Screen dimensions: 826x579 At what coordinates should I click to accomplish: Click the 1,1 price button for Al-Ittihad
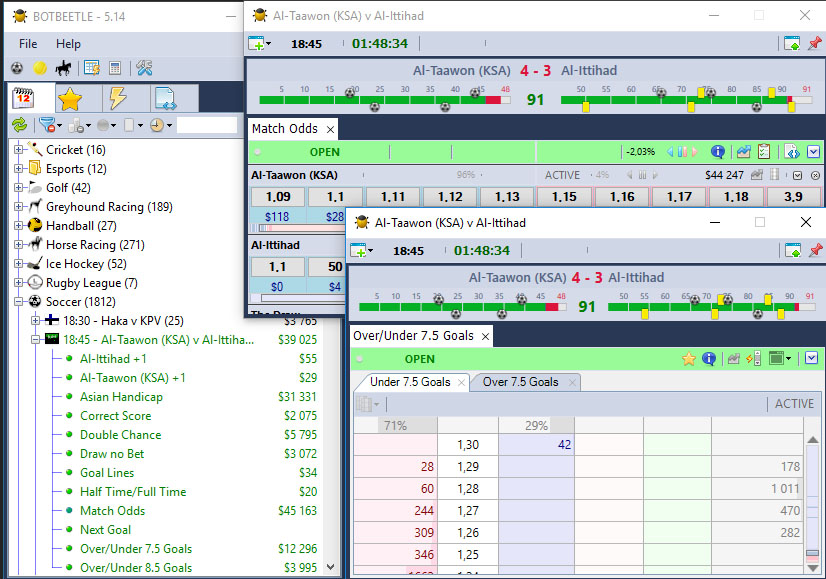278,267
